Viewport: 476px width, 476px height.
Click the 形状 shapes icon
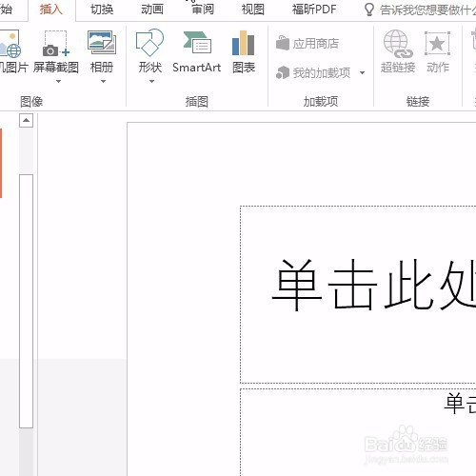tap(149, 43)
